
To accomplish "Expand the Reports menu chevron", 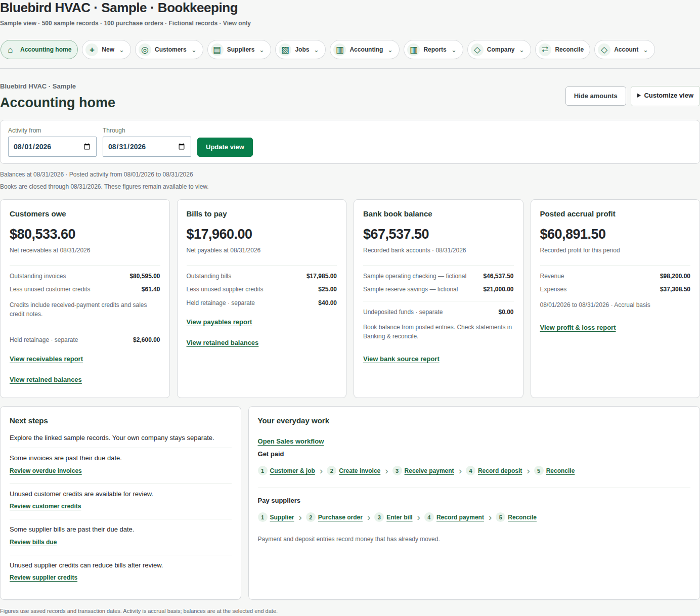I will click(x=454, y=51).
